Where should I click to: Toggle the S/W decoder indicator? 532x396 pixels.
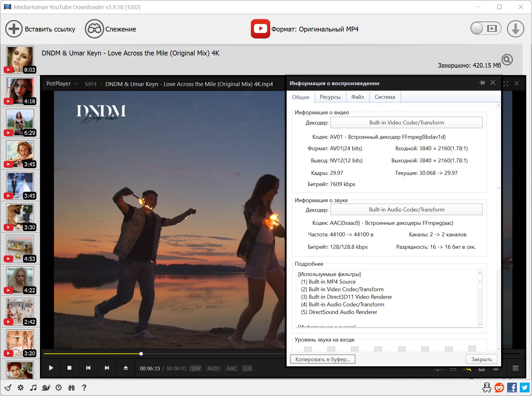click(x=196, y=368)
